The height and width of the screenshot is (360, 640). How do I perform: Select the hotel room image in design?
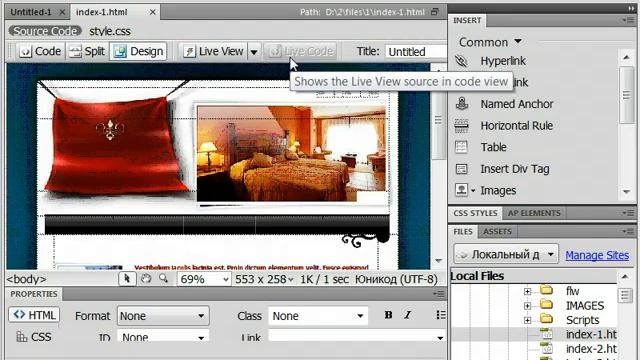pyautogui.click(x=291, y=153)
